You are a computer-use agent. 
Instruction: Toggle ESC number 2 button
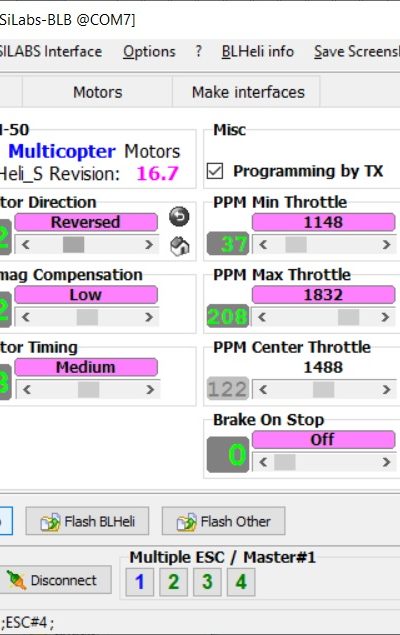coord(173,582)
